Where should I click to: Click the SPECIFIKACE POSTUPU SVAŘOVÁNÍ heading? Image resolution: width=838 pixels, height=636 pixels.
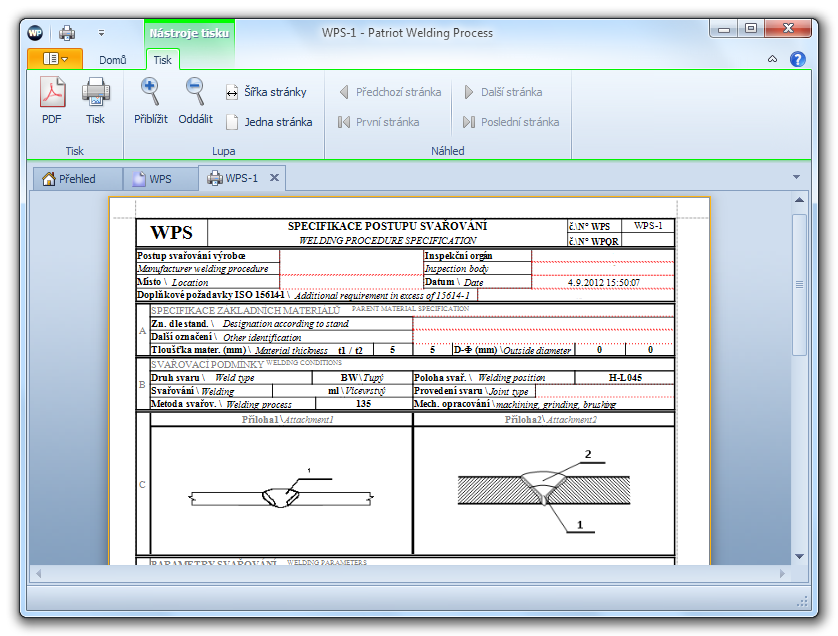pos(387,226)
